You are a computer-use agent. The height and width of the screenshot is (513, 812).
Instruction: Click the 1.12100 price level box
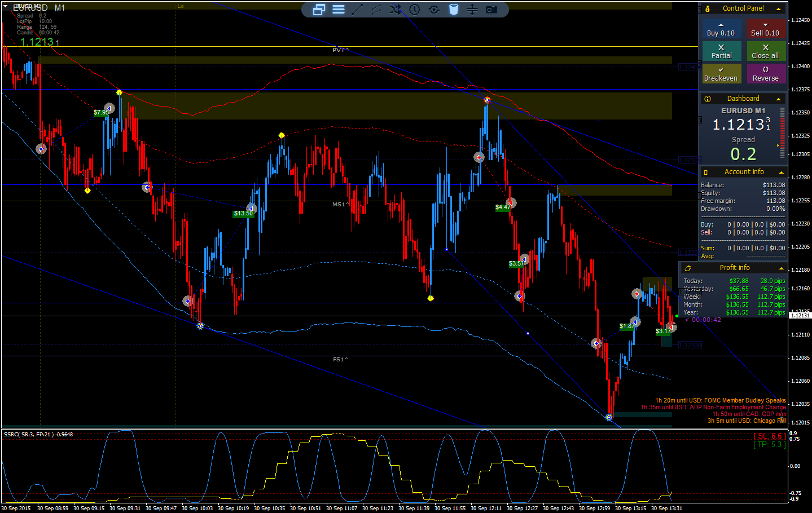690,345
